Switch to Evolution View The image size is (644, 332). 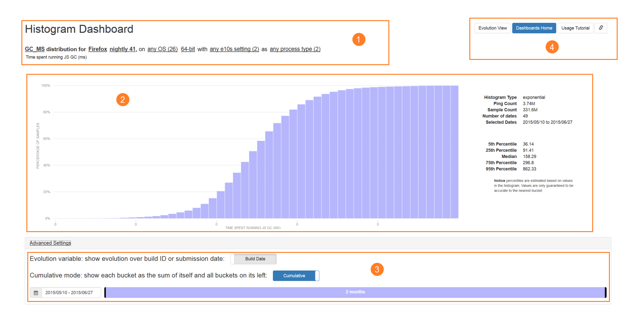492,28
